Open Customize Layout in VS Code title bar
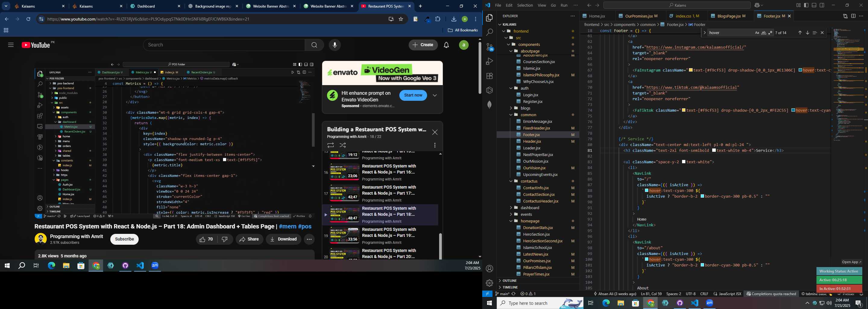 pyautogui.click(x=798, y=5)
